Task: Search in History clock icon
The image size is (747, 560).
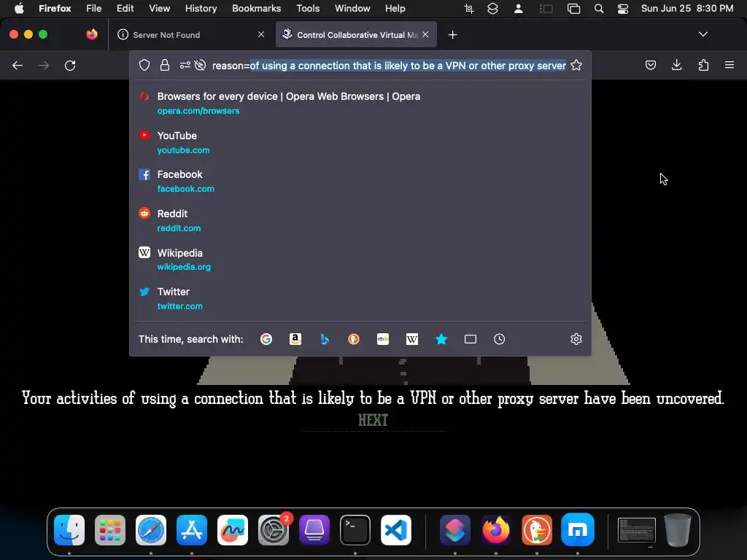Action: point(499,339)
